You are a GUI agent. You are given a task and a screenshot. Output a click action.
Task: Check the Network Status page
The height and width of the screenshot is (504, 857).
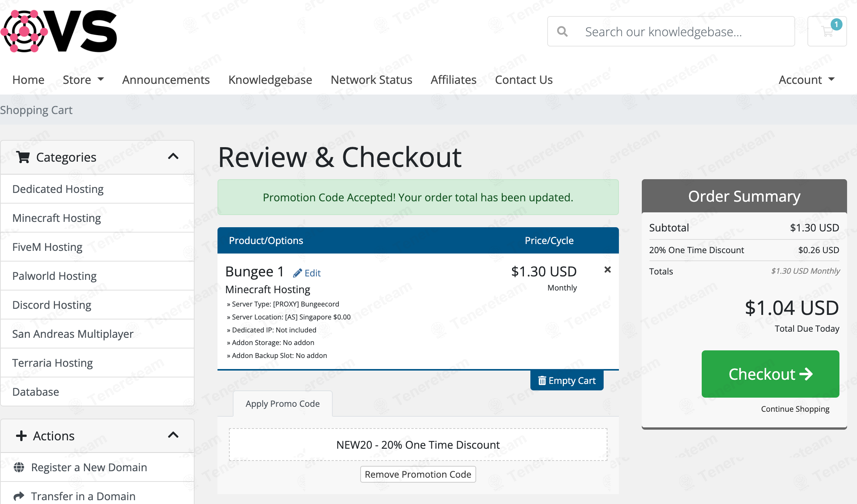(371, 80)
